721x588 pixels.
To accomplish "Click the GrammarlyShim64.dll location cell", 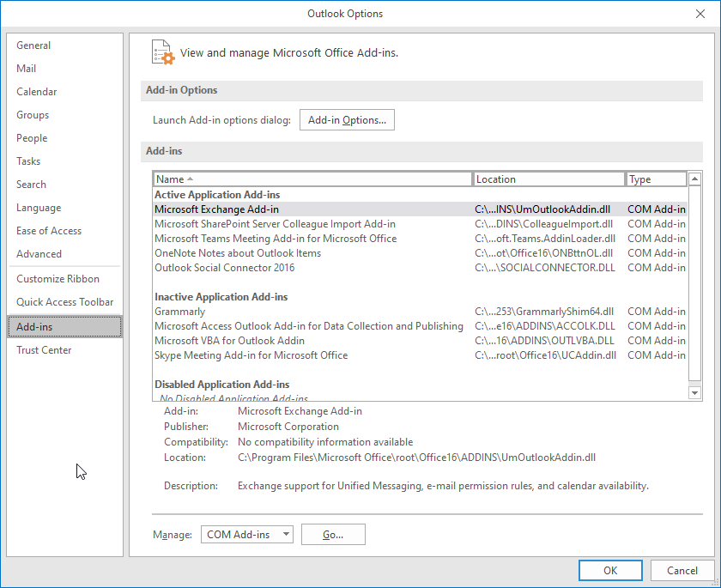I will pos(544,312).
